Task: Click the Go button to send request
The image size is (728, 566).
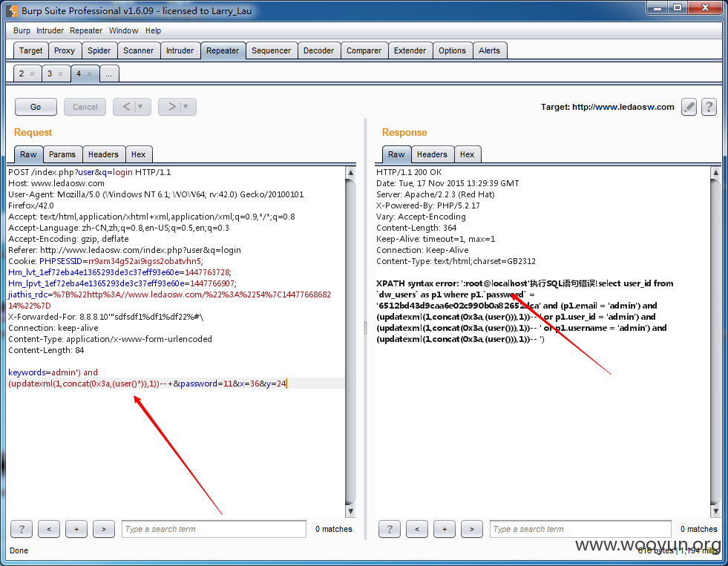Action: tap(36, 107)
